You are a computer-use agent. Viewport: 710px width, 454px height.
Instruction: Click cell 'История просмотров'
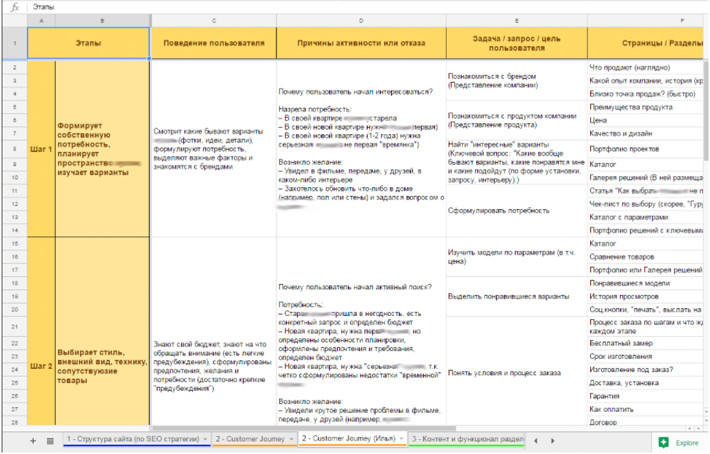[645, 296]
